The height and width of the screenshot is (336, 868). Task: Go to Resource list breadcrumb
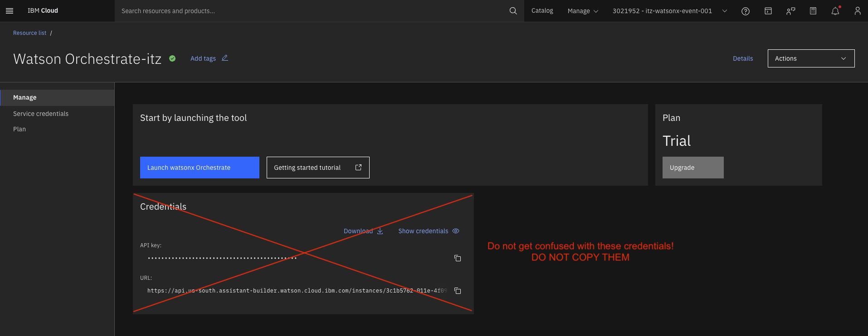tap(29, 33)
